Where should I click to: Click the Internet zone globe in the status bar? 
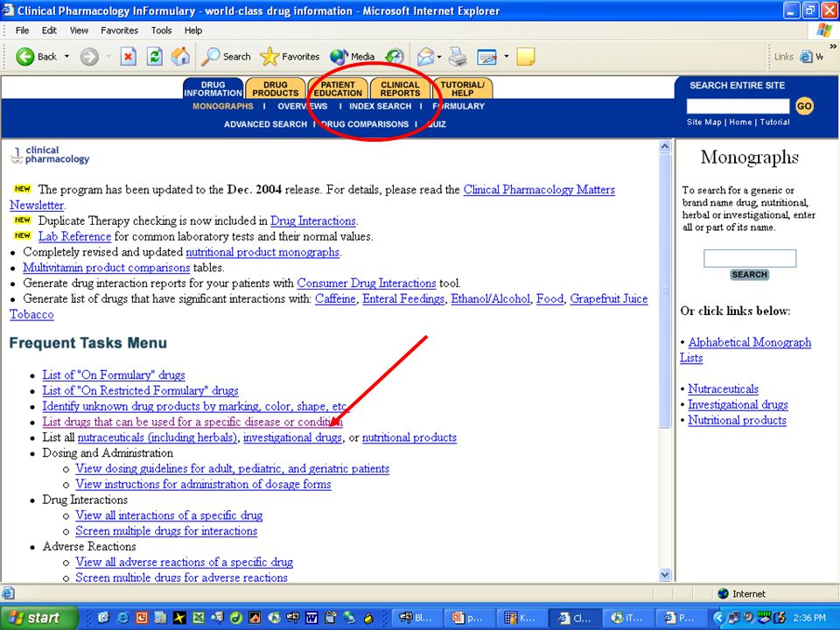click(724, 593)
